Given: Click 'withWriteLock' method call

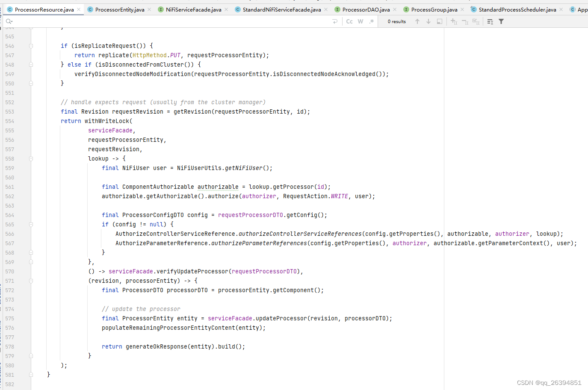Looking at the screenshot, I should point(107,121).
